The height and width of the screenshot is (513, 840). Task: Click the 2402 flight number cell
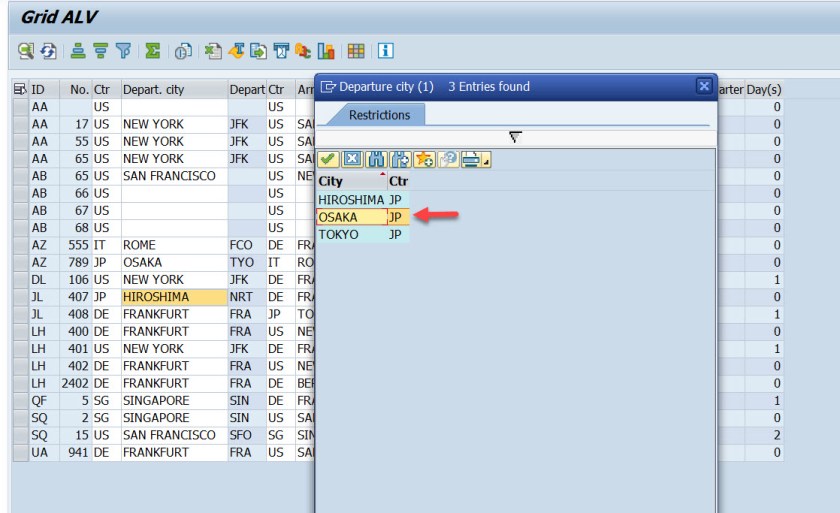click(x=76, y=383)
